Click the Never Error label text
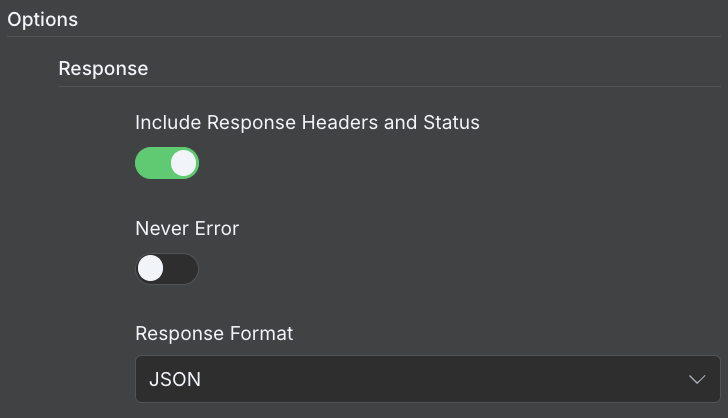Viewport: 728px width, 418px height. click(x=187, y=228)
